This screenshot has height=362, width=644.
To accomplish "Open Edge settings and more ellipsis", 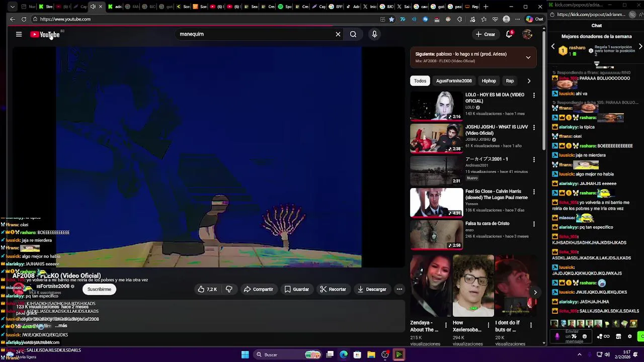I will pos(517,19).
